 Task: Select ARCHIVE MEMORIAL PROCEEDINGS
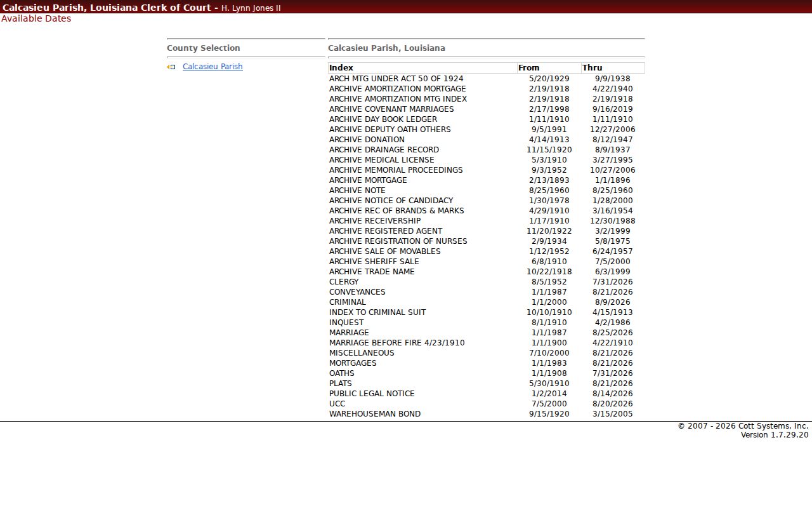coord(396,170)
